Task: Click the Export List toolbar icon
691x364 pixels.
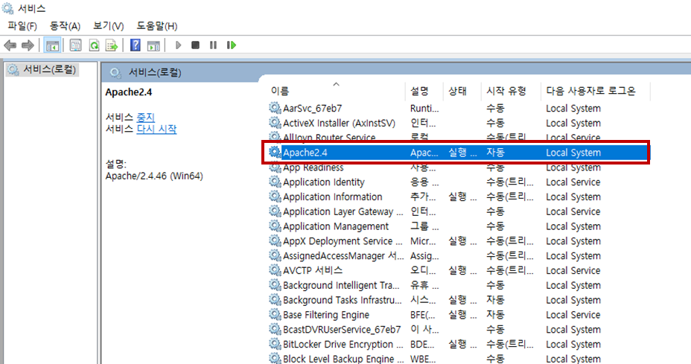Action: tap(111, 45)
